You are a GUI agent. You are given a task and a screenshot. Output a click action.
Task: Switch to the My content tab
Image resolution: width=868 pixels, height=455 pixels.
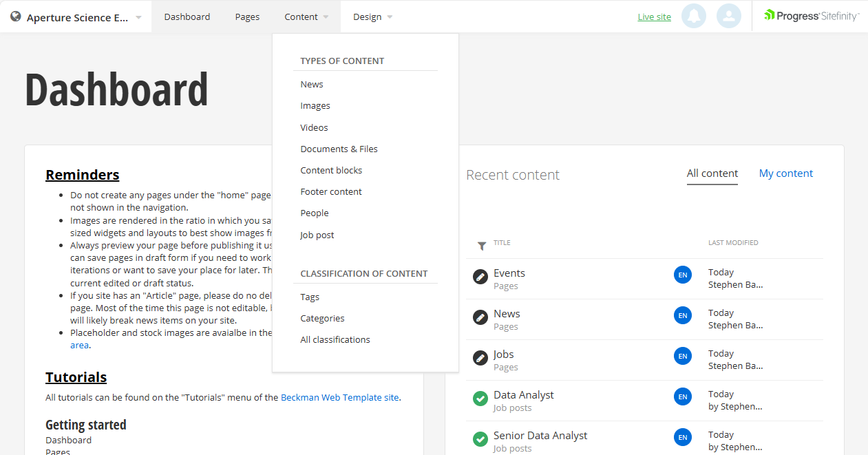click(x=785, y=173)
